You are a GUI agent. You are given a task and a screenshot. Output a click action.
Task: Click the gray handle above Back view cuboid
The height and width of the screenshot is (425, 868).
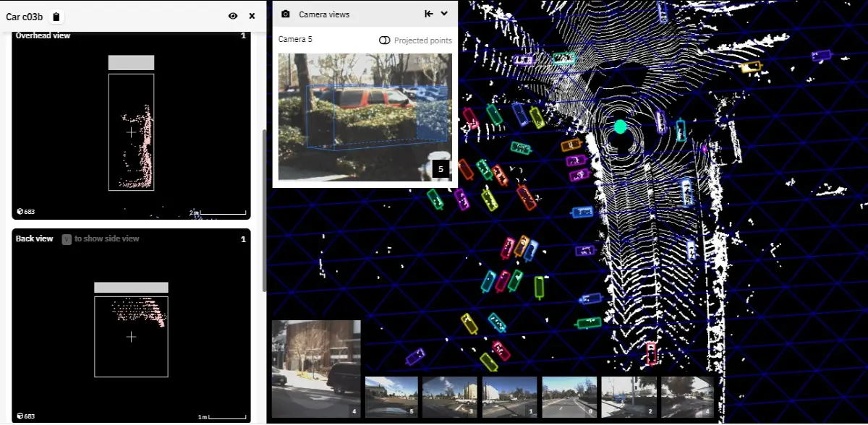pos(131,288)
